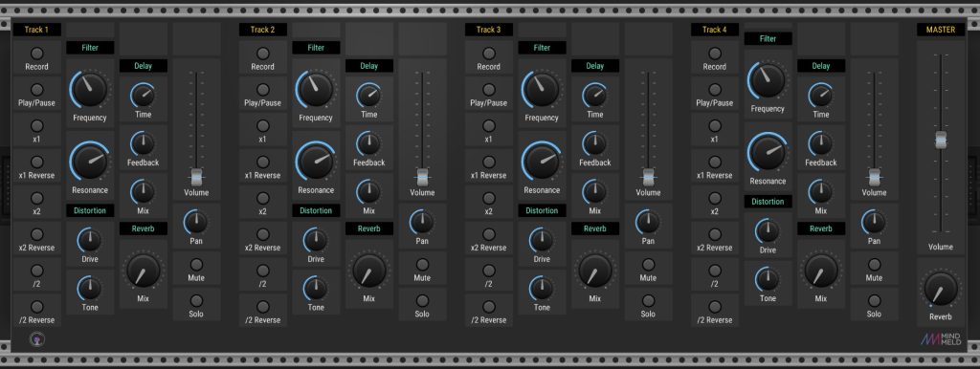Screen dimensions: 980x369
Task: Click Track 2 Filter Resonance knob
Action: [x=316, y=162]
